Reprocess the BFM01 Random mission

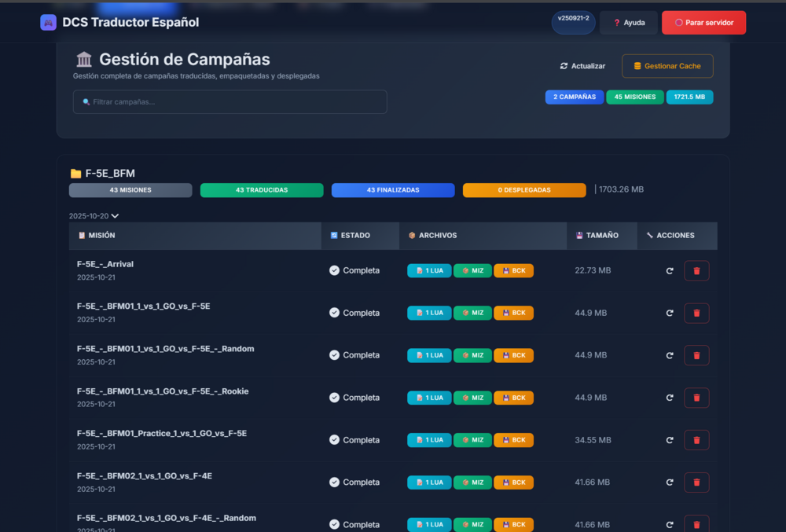[x=669, y=356]
